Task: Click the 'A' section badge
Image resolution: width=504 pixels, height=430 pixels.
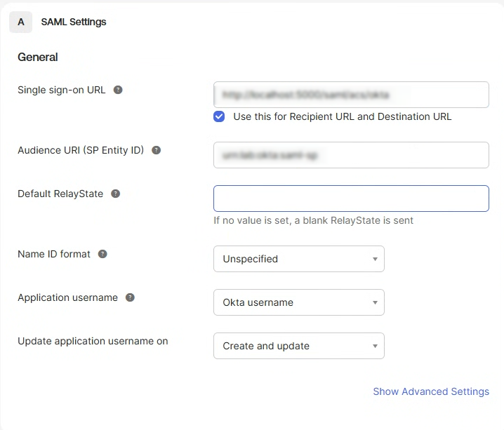Action: (x=20, y=22)
